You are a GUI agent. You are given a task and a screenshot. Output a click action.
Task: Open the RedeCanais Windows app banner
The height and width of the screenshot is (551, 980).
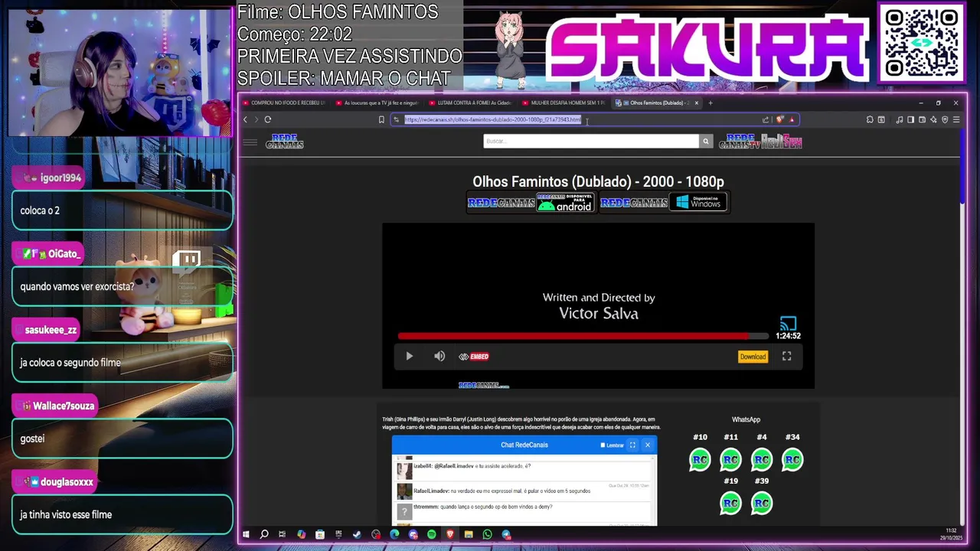click(x=663, y=203)
